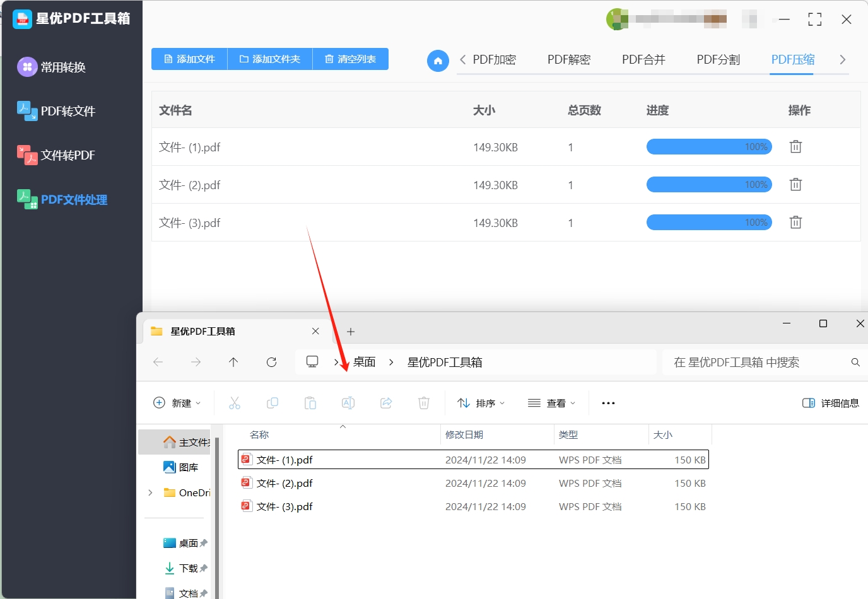Delete 文件- (3).pdf row with trash icon
The height and width of the screenshot is (599, 868).
point(795,222)
